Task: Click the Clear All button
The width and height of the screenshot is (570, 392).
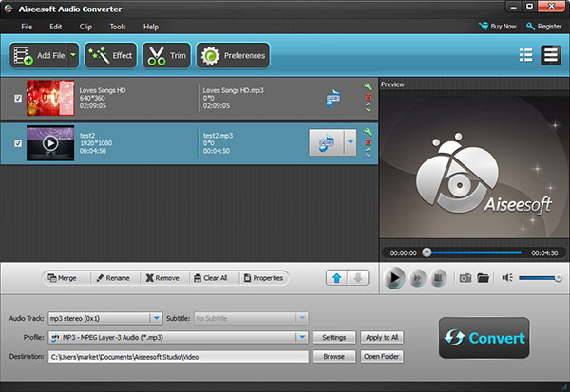Action: pyautogui.click(x=211, y=278)
